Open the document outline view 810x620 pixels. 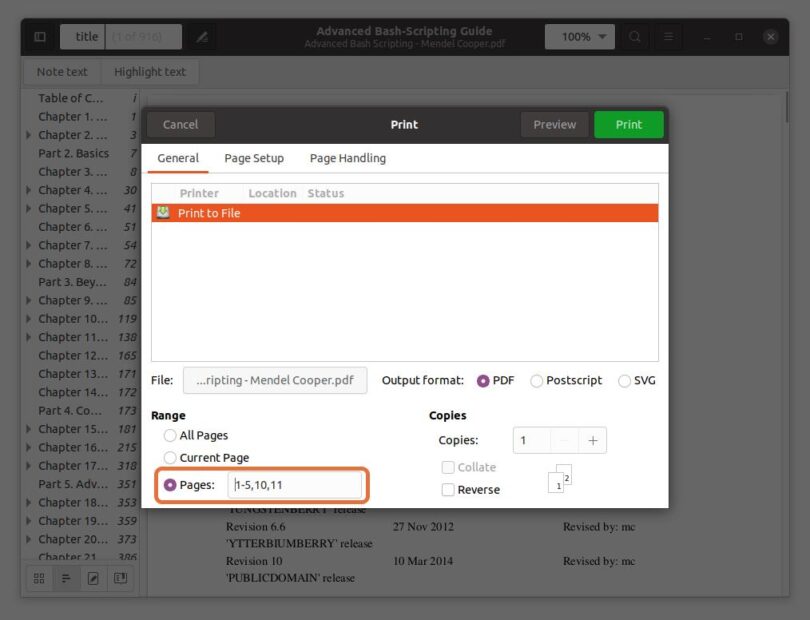click(67, 577)
